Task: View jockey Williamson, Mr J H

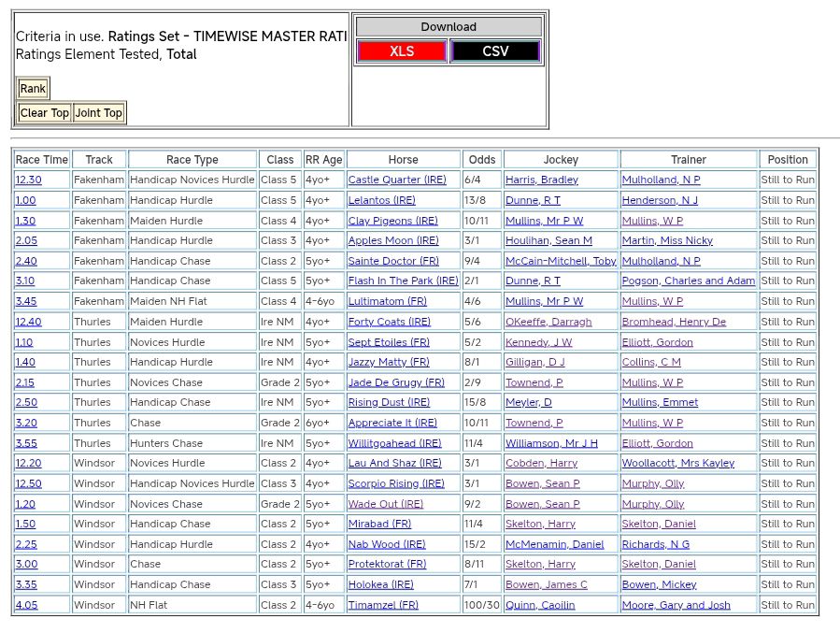Action: (551, 443)
